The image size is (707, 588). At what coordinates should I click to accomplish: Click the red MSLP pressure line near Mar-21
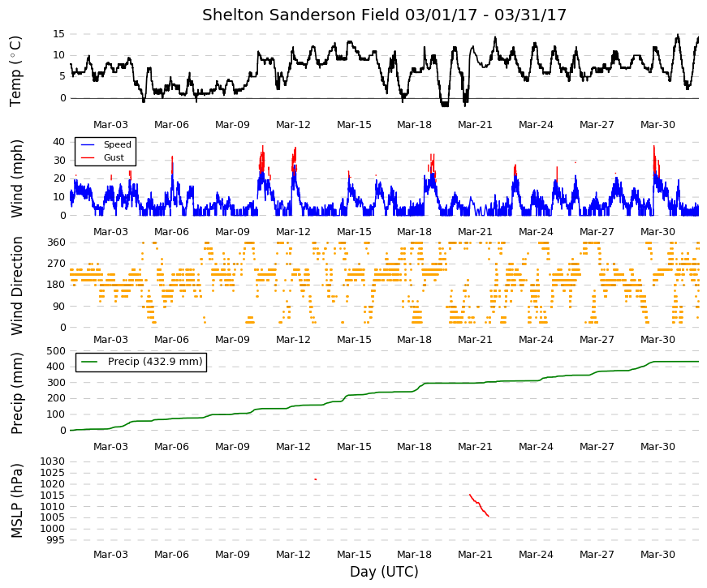pyautogui.click(x=479, y=504)
